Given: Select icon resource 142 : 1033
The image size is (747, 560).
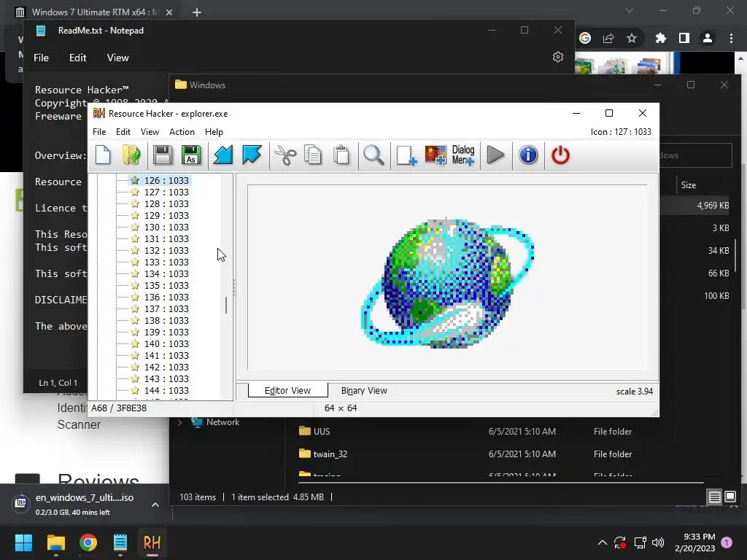Looking at the screenshot, I should click(160, 367).
